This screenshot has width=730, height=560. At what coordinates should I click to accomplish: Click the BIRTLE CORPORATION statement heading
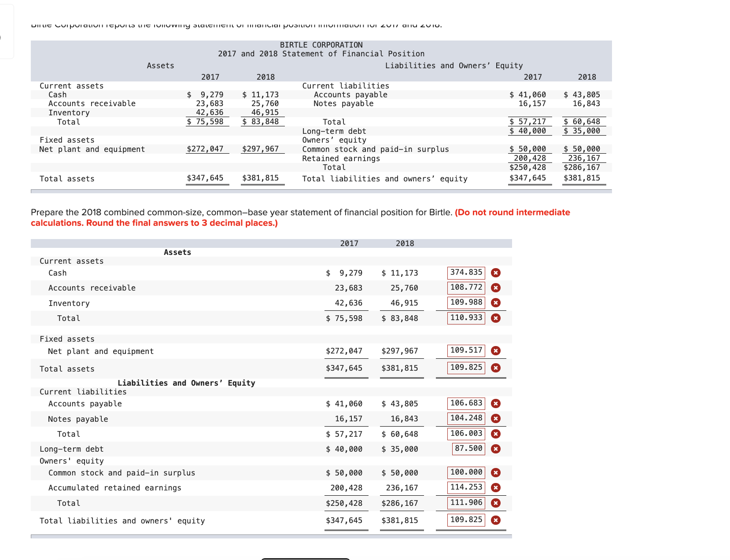tap(321, 45)
